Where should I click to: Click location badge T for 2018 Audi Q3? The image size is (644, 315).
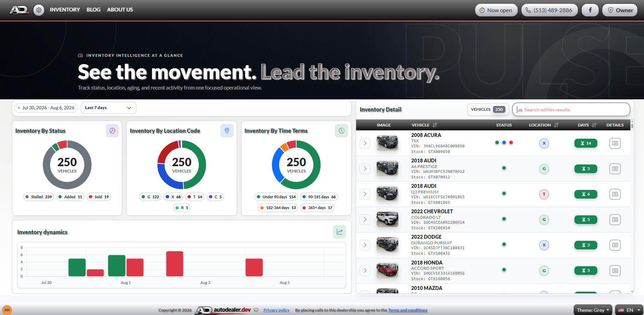click(544, 194)
